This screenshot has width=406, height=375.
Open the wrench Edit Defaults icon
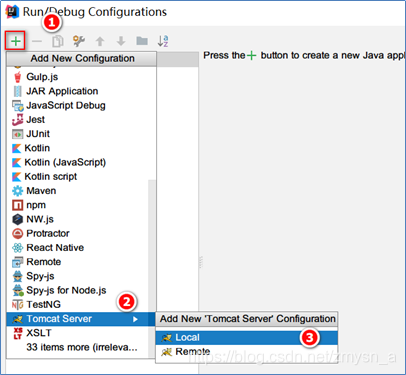(x=79, y=41)
